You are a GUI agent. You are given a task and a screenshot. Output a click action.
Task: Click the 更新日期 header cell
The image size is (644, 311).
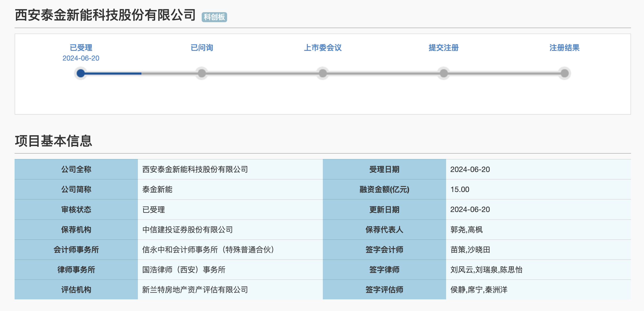pos(384,209)
